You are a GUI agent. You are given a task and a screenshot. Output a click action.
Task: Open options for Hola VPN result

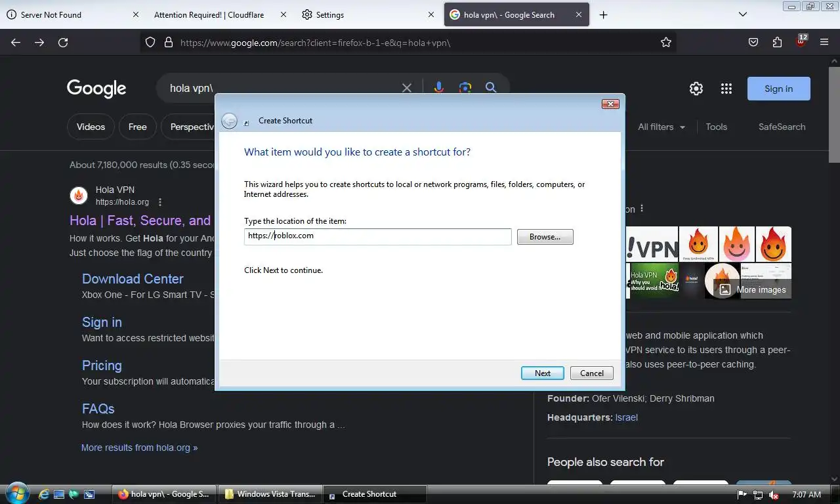(160, 202)
